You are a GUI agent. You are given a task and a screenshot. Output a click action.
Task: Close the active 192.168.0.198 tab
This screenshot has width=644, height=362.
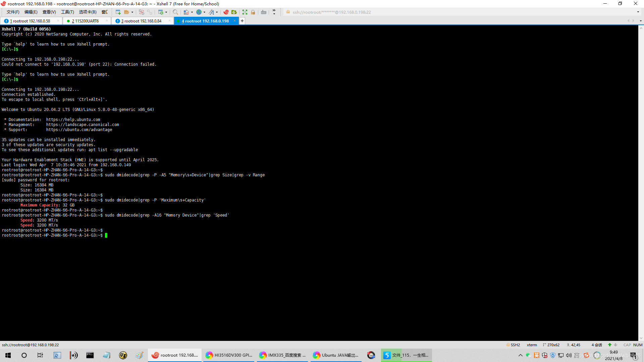click(x=235, y=21)
